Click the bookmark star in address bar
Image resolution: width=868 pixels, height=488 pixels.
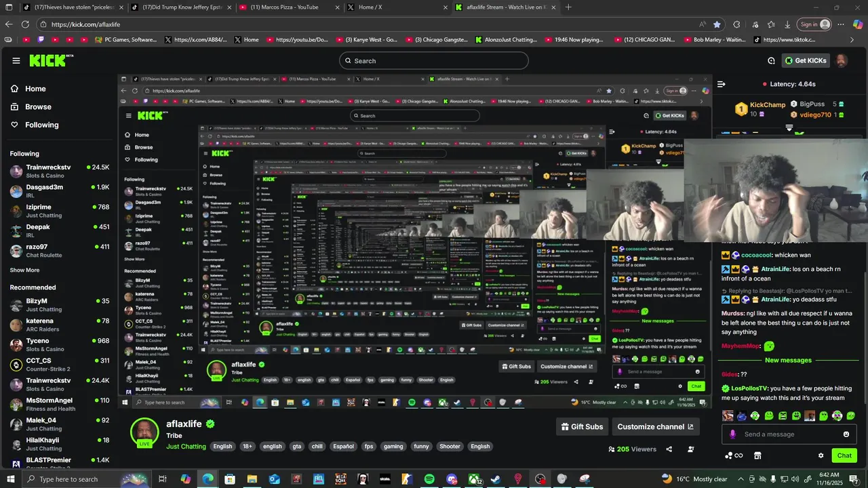(x=717, y=24)
